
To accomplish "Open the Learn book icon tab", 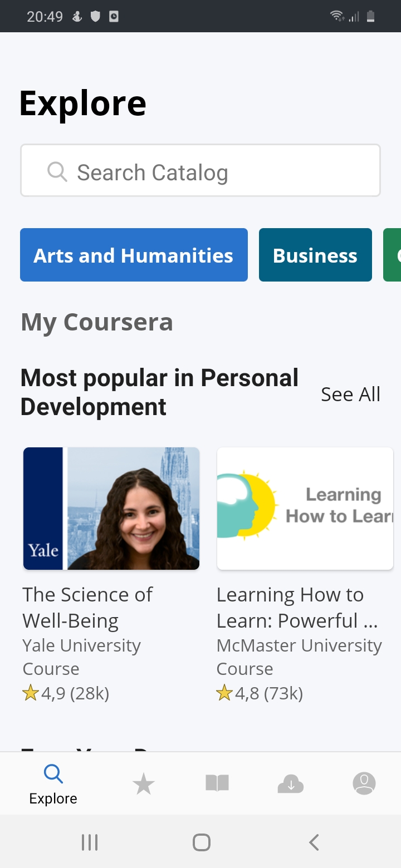I will pos(217,784).
